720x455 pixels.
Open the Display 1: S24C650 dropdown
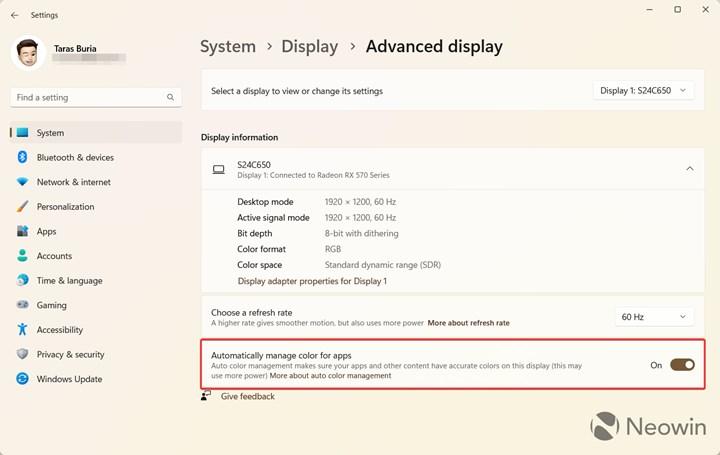click(643, 91)
